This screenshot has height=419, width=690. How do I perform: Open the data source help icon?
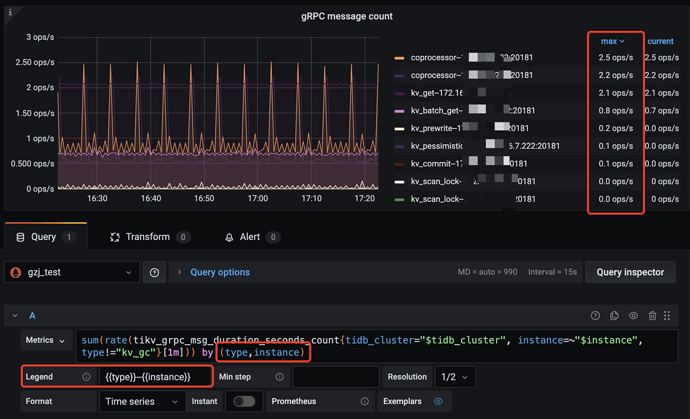pos(154,272)
